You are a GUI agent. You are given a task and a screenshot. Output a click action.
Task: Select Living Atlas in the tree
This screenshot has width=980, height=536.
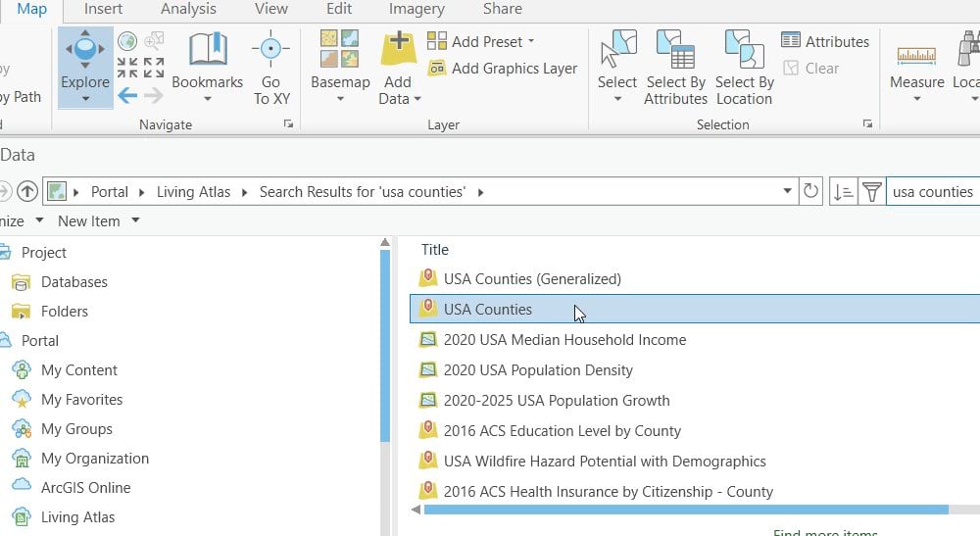click(x=77, y=516)
